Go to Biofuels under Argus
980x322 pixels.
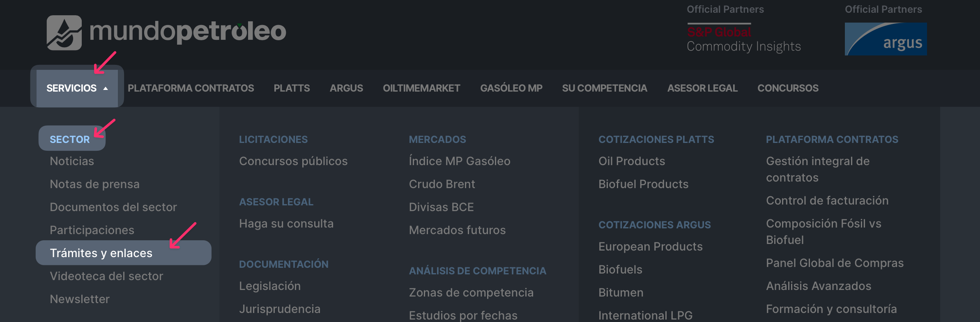620,269
